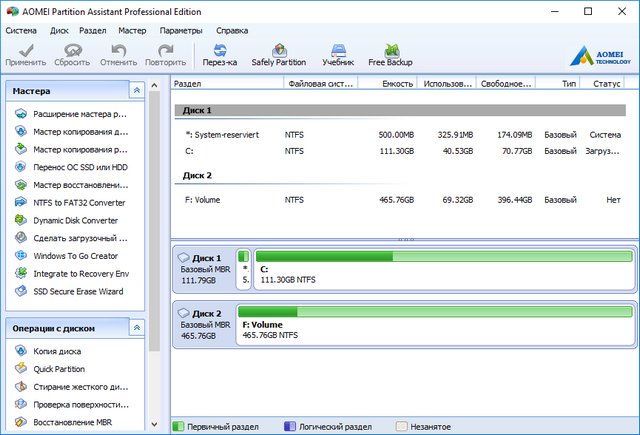The width and height of the screenshot is (640, 435).
Task: Open the Справка menu
Action: click(x=231, y=30)
